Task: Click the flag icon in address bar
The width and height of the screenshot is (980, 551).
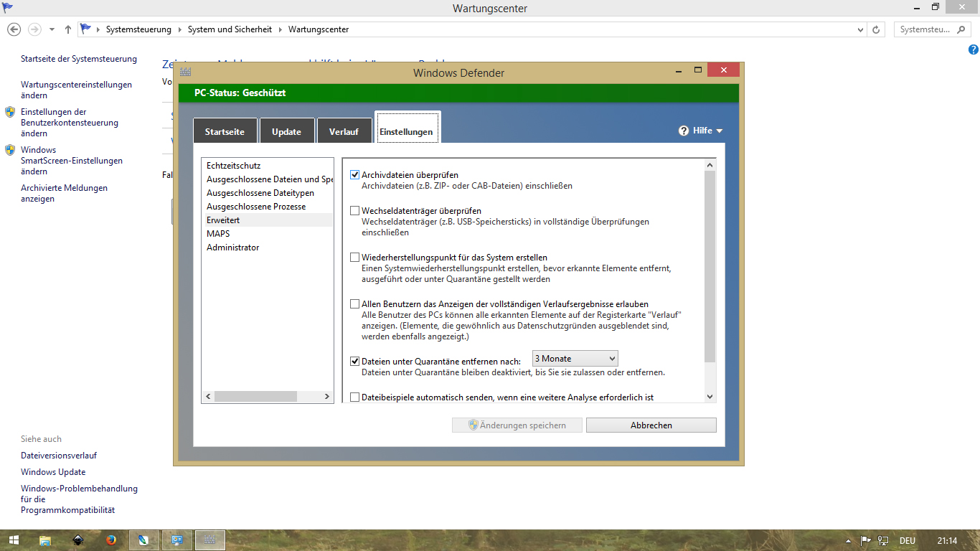Action: pyautogui.click(x=86, y=29)
